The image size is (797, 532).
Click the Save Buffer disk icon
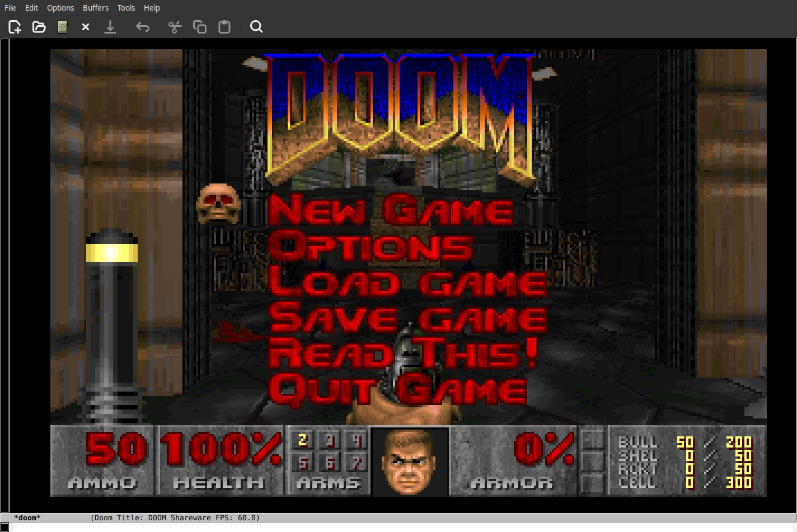[x=62, y=27]
